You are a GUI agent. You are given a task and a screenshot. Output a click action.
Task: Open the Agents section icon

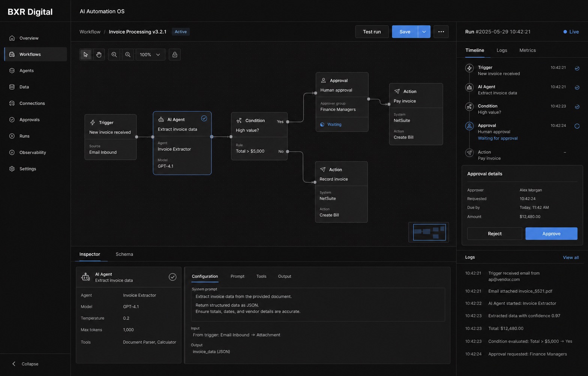(12, 70)
